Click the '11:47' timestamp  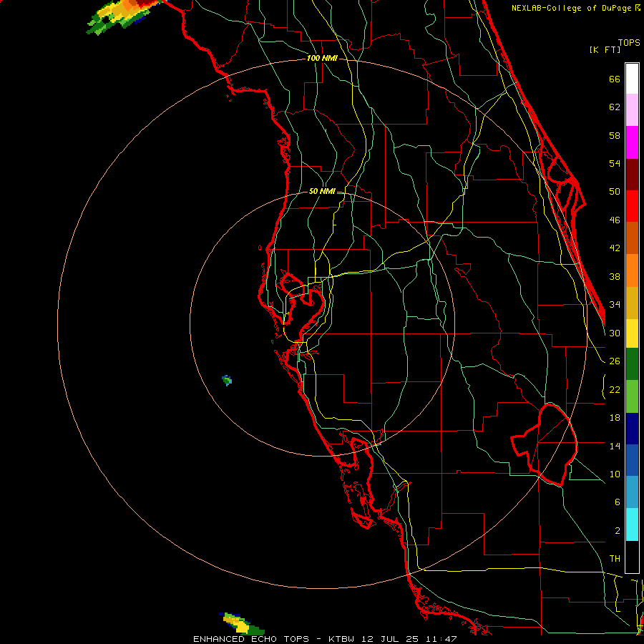(441, 639)
